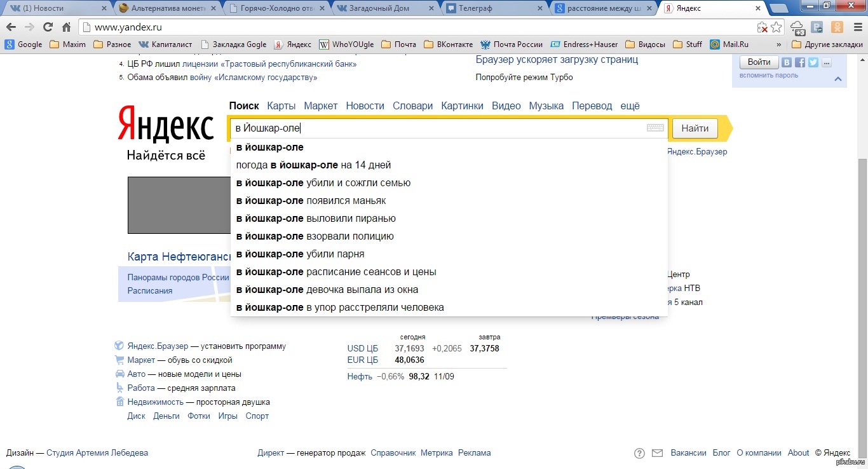Open the Студия Артемия Лебедева link
Image resolution: width=868 pixels, height=469 pixels.
(97, 453)
